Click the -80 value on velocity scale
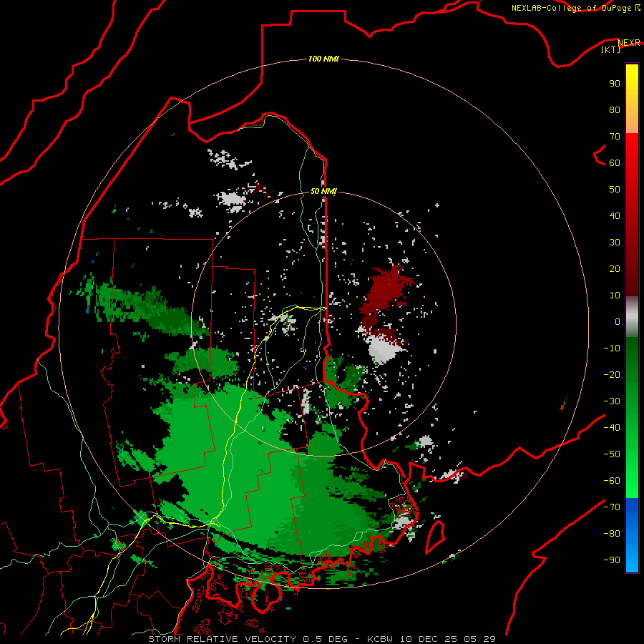This screenshot has width=644, height=644. tap(612, 534)
